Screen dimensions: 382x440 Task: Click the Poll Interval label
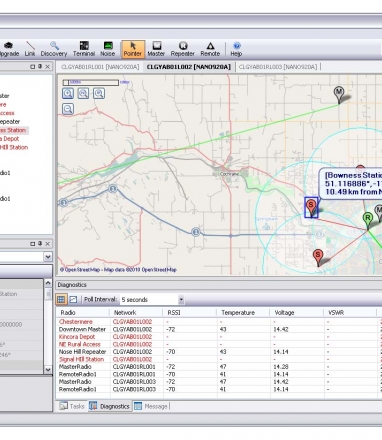point(101,299)
